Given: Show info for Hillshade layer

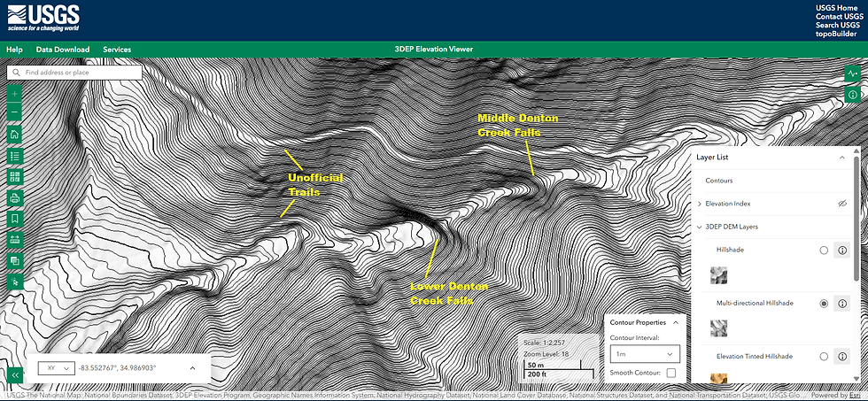Looking at the screenshot, I should tap(842, 250).
